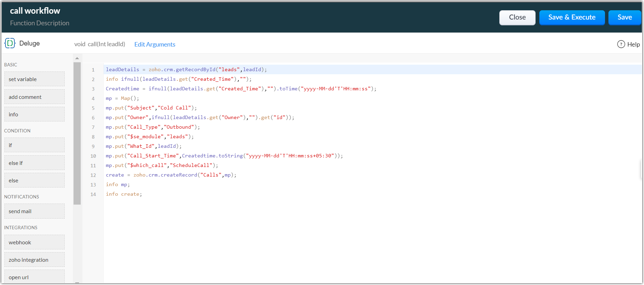Click the "Call_Type","Outbound" line
644x285 pixels.
tap(153, 127)
